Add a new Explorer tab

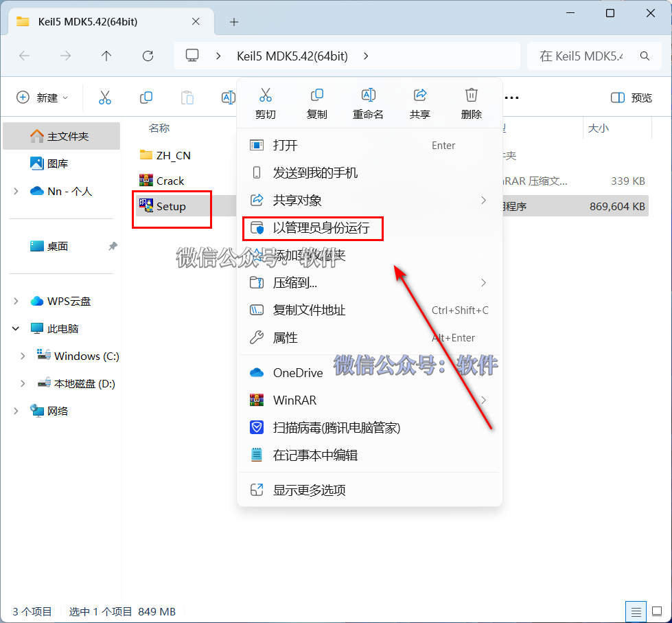[234, 22]
